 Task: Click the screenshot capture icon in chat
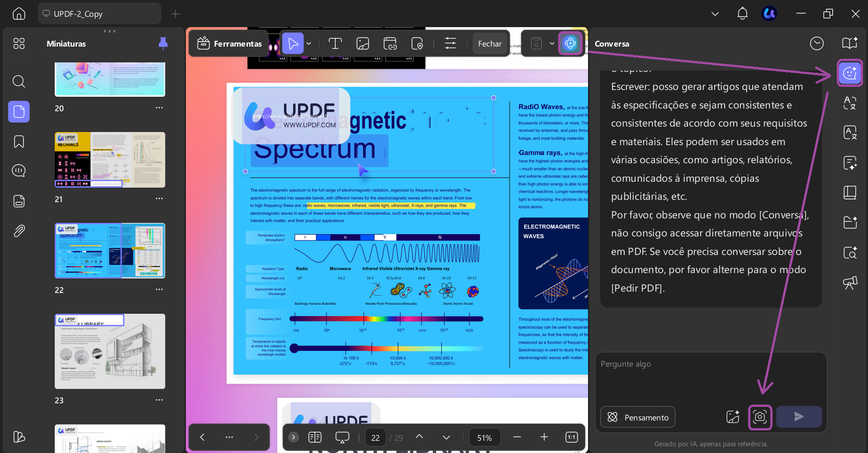click(x=760, y=417)
